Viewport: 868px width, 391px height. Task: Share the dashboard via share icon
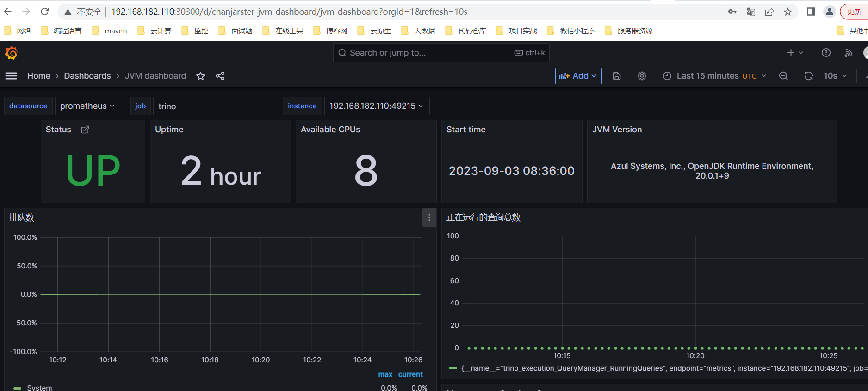tap(220, 76)
